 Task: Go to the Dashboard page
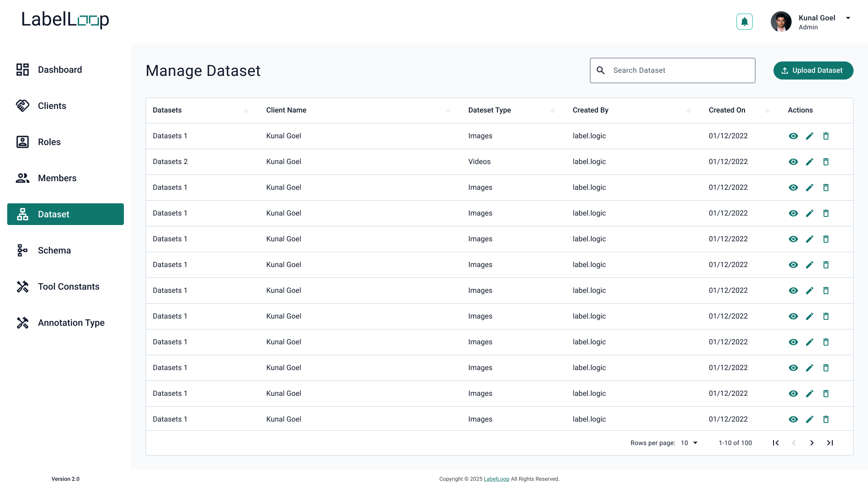66,70
